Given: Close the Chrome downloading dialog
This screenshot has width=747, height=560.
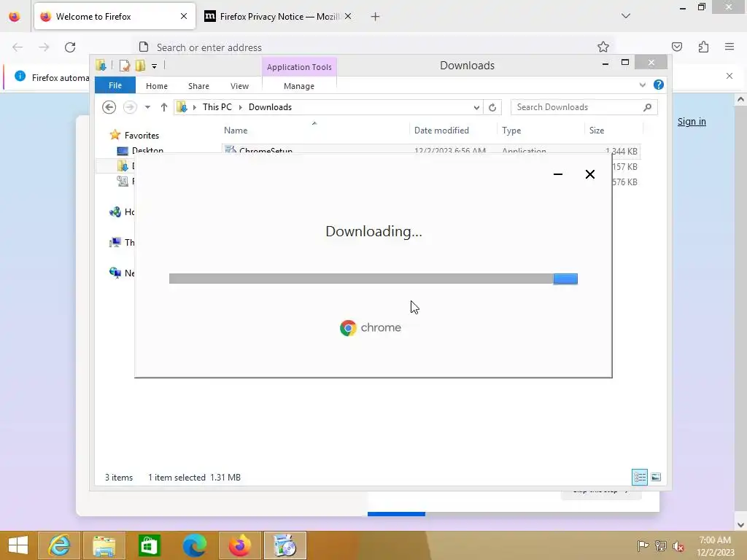Looking at the screenshot, I should 589,174.
